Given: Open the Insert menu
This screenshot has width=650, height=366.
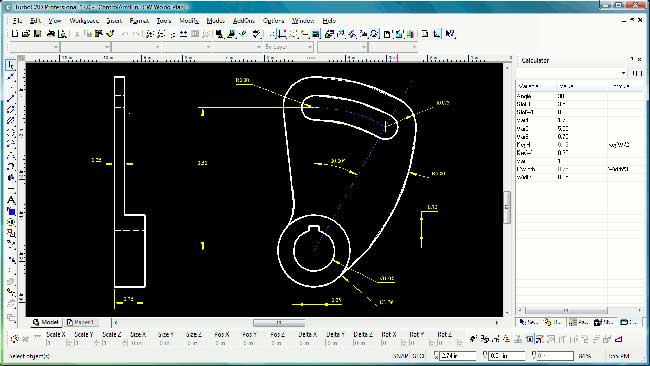Looking at the screenshot, I should click(x=114, y=20).
